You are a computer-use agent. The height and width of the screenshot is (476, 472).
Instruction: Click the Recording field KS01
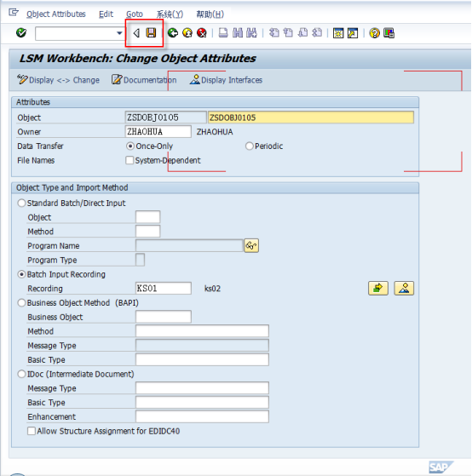164,288
